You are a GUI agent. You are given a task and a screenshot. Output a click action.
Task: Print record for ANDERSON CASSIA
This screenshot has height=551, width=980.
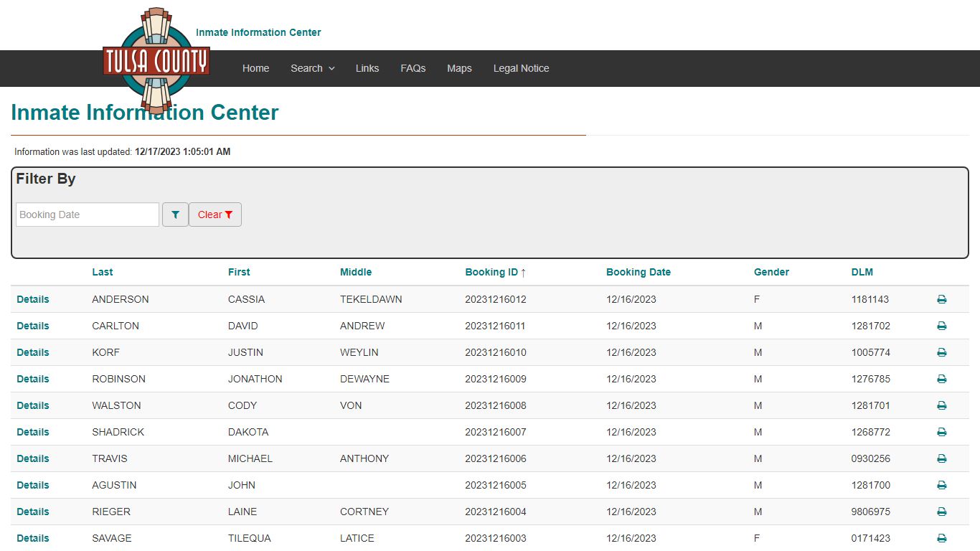[x=941, y=299]
